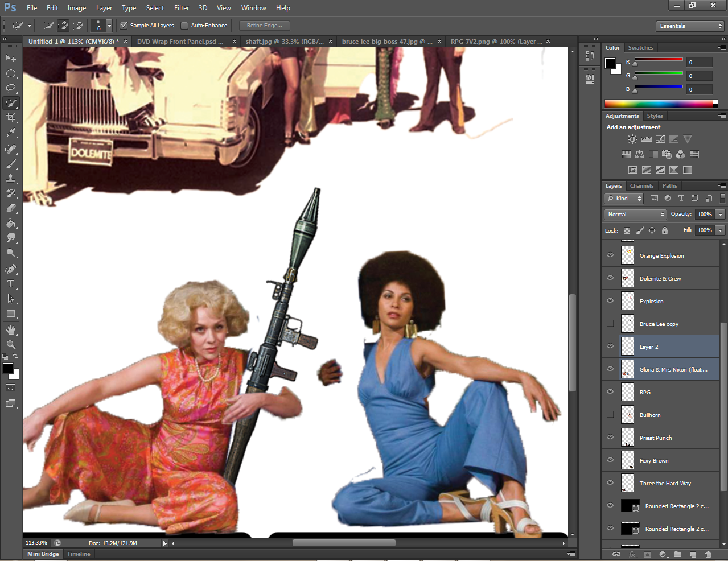The width and height of the screenshot is (728, 561).
Task: Open the Image menu
Action: coord(77,8)
